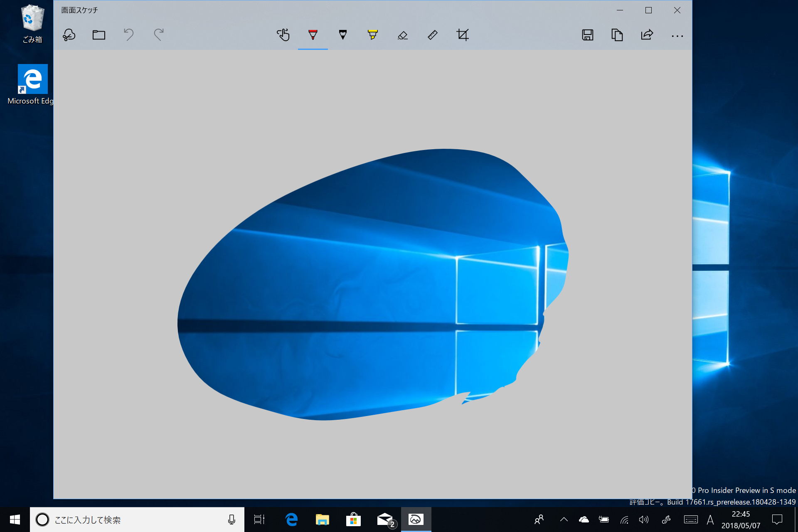This screenshot has height=532, width=798.
Task: Activate the ruler tool
Action: [x=433, y=35]
